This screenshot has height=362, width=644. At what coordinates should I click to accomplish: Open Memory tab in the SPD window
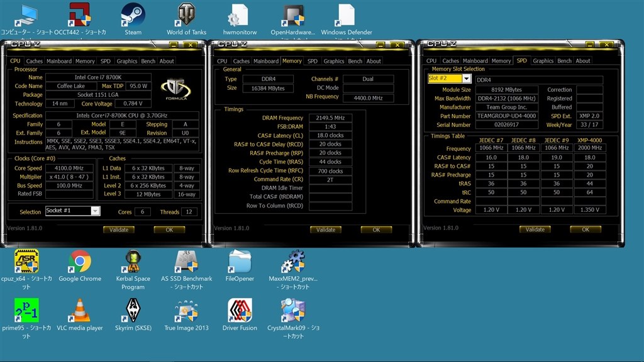(501, 61)
